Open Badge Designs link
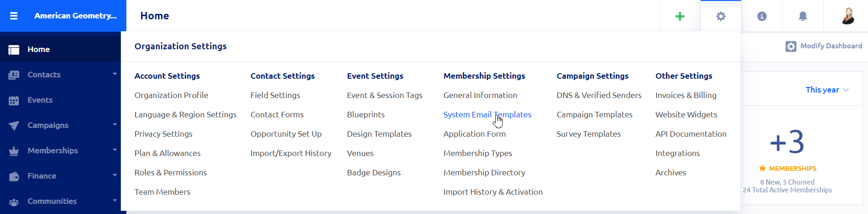This screenshot has width=868, height=214. (x=374, y=173)
